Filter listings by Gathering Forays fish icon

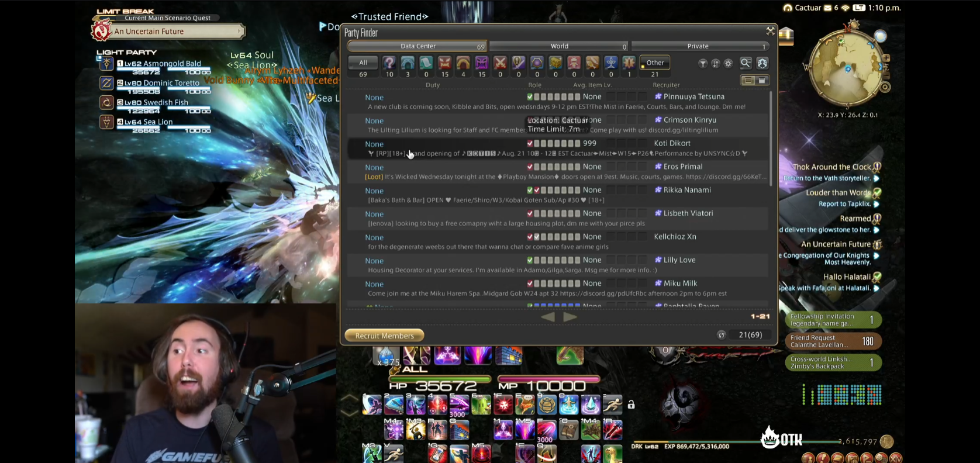[592, 63]
